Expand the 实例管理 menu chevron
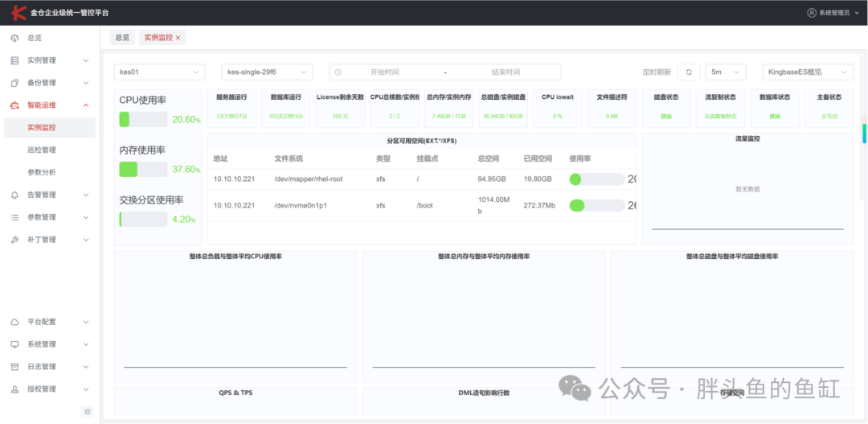Image resolution: width=868 pixels, height=424 pixels. [86, 60]
